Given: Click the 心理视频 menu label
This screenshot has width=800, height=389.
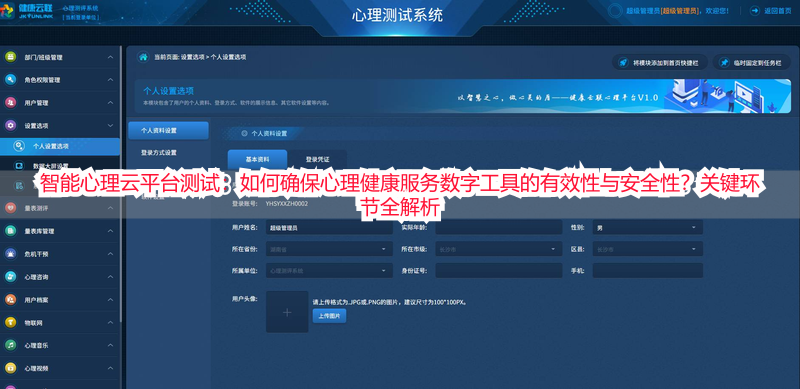Looking at the screenshot, I should [x=35, y=368].
